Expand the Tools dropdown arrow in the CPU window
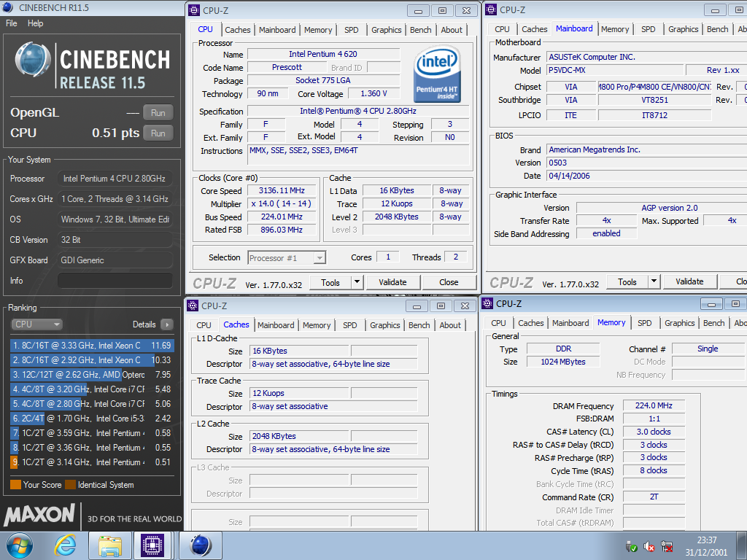This screenshot has width=747, height=560. (x=357, y=282)
